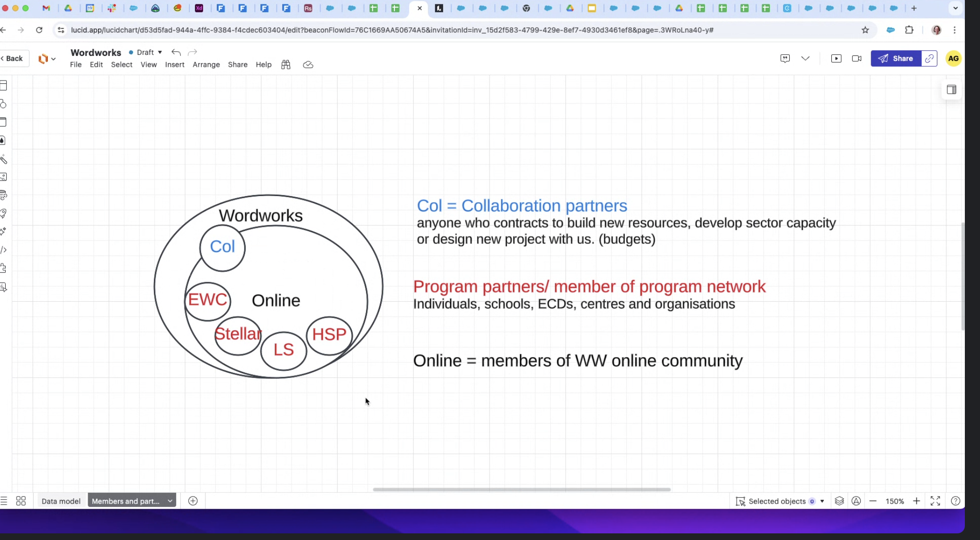Expand the Selected objects dropdown arrow

pyautogui.click(x=822, y=501)
